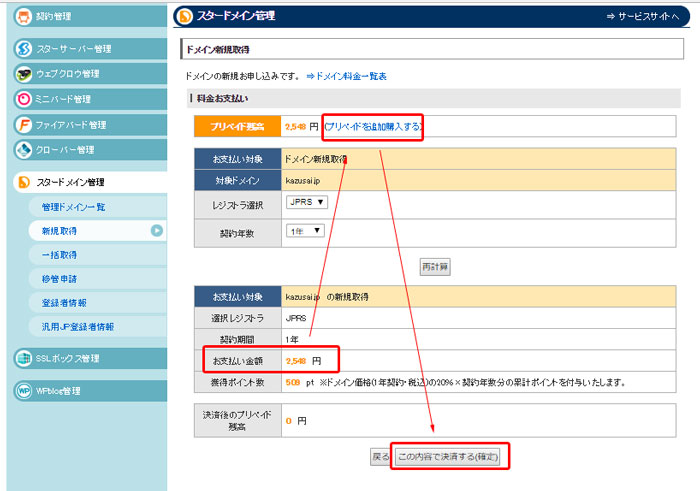Open the 契約年数 1年 dropdown
The width and height of the screenshot is (700, 491).
click(304, 231)
